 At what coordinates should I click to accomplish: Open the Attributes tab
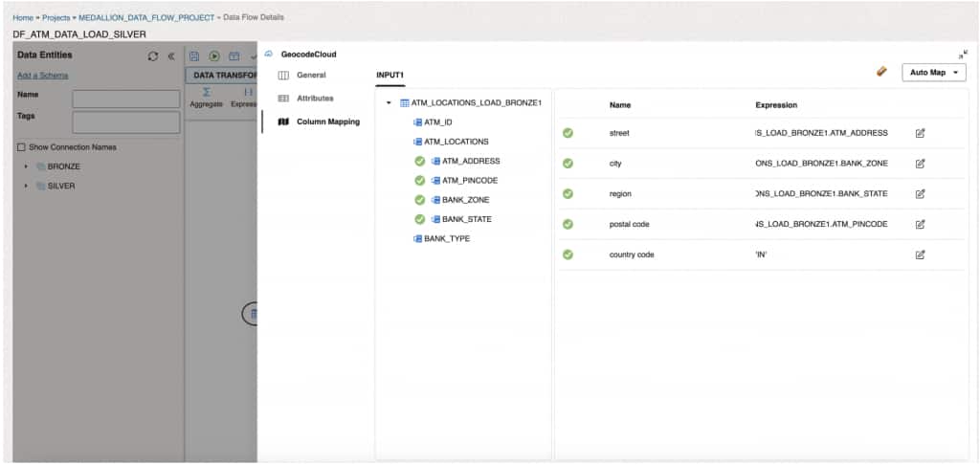315,99
